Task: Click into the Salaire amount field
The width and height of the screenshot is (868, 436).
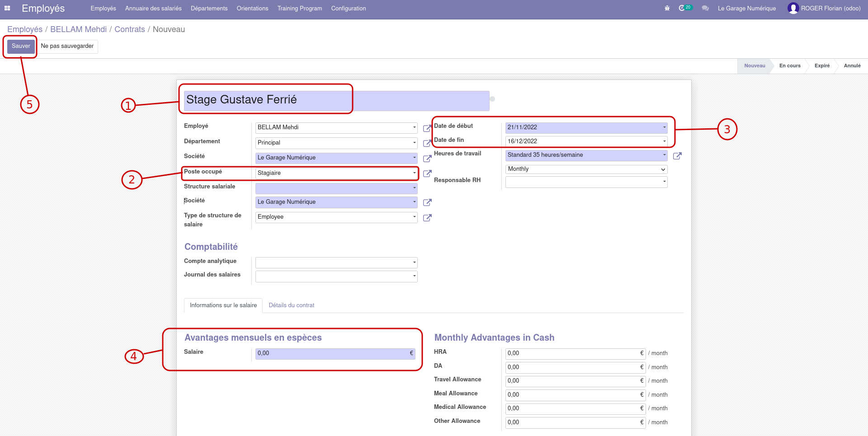Action: tap(332, 353)
